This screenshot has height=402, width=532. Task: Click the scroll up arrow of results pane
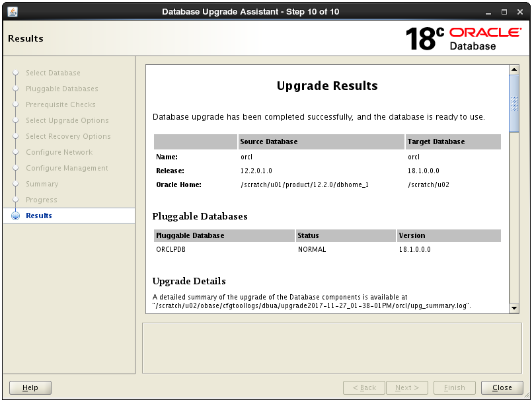[514, 69]
